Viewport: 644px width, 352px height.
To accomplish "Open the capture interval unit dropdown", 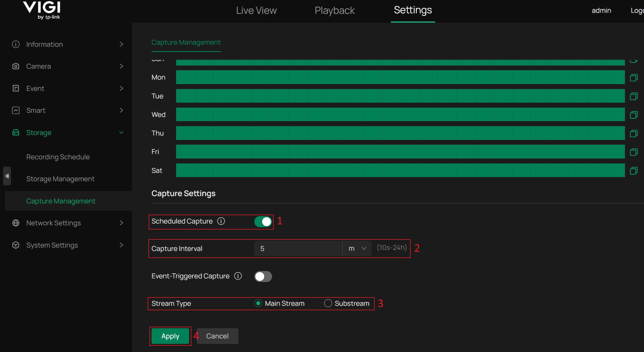I will click(x=357, y=248).
